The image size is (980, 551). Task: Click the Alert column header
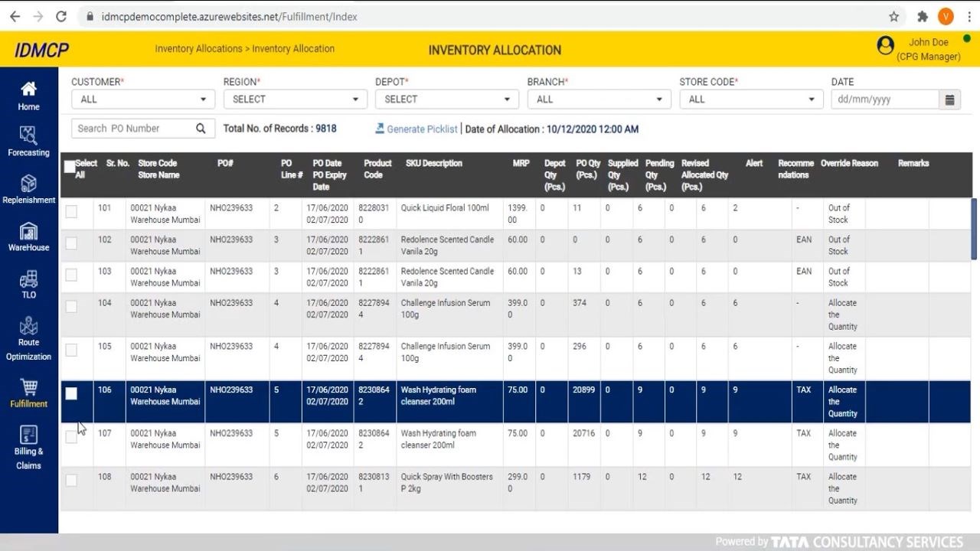754,163
